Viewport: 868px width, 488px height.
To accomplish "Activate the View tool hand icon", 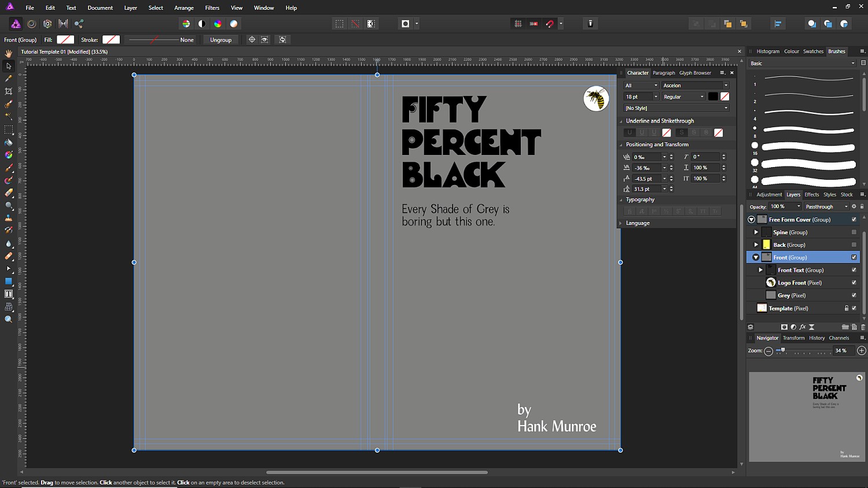I will pos(8,54).
